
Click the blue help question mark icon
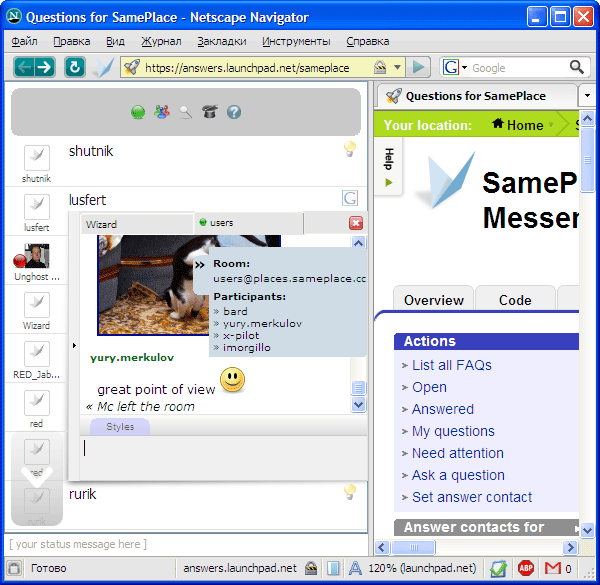pos(234,112)
